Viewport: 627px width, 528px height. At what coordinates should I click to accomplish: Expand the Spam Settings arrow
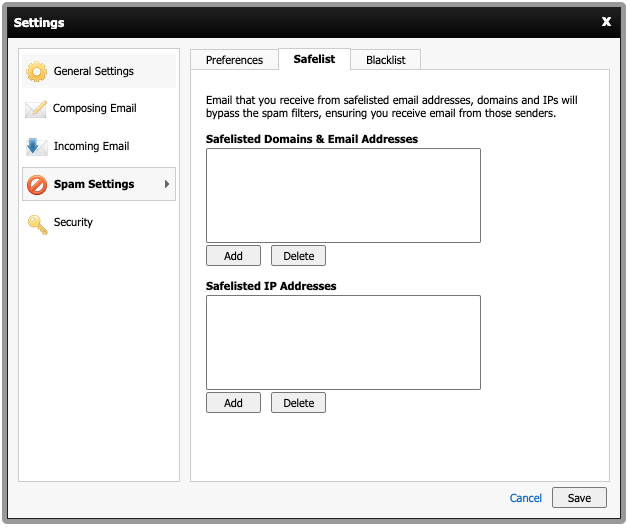[167, 184]
